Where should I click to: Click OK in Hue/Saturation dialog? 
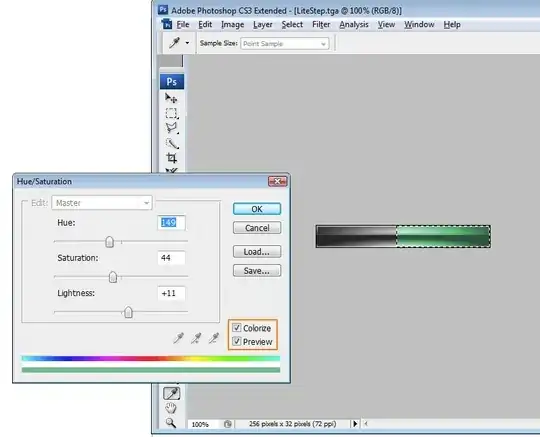257,209
